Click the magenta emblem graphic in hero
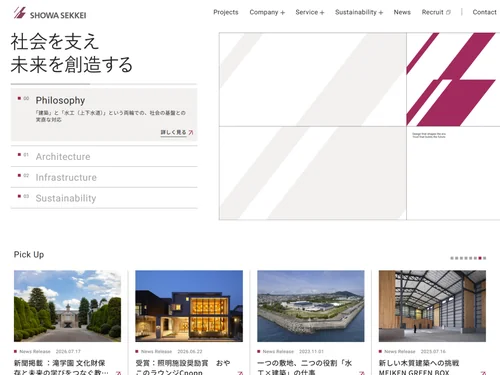 pyautogui.click(x=451, y=79)
